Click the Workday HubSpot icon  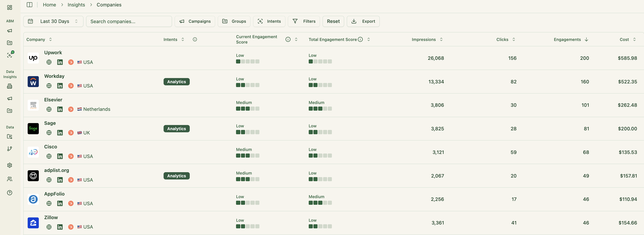click(x=71, y=86)
